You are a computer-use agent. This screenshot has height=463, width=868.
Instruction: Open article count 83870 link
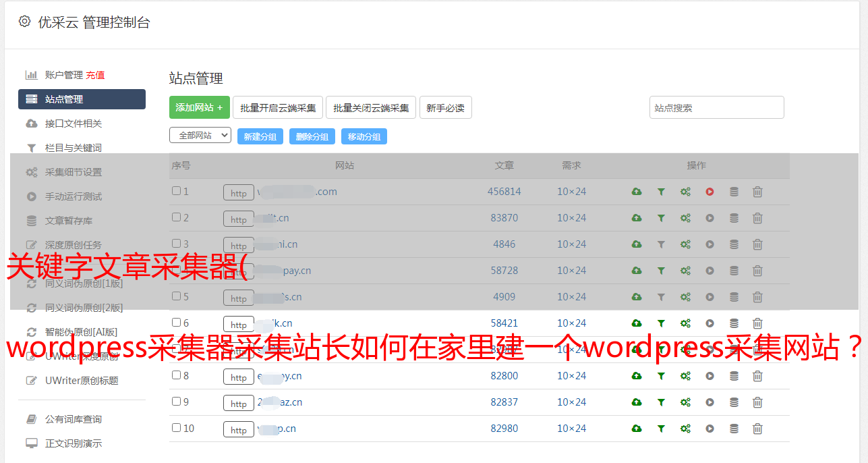504,218
